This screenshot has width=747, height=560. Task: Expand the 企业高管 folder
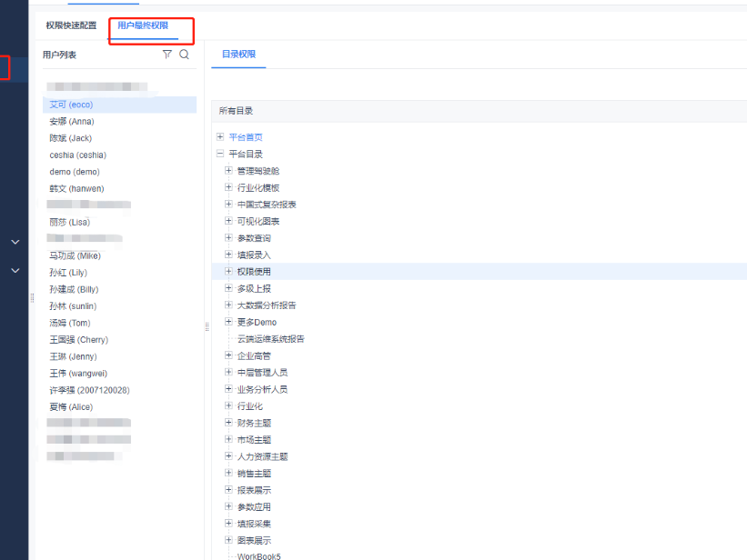pos(228,355)
